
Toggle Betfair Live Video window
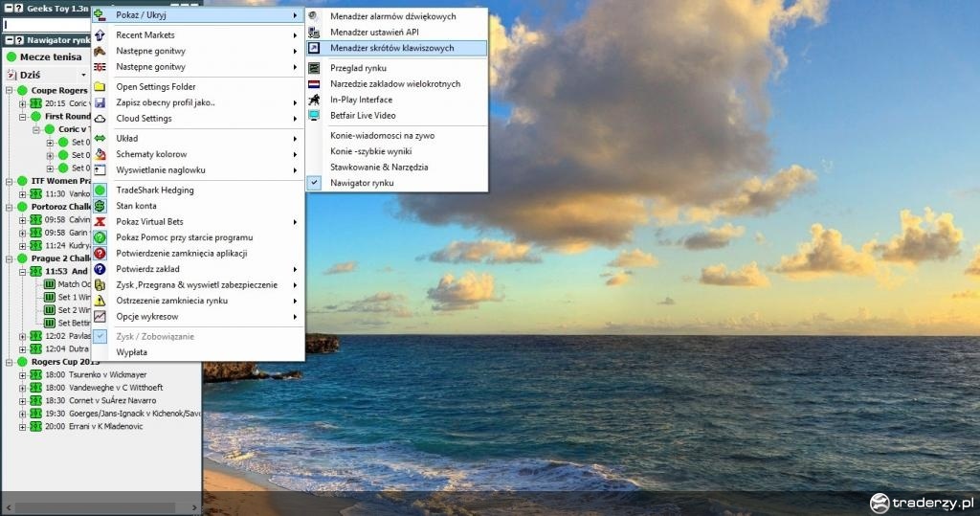coord(397,115)
